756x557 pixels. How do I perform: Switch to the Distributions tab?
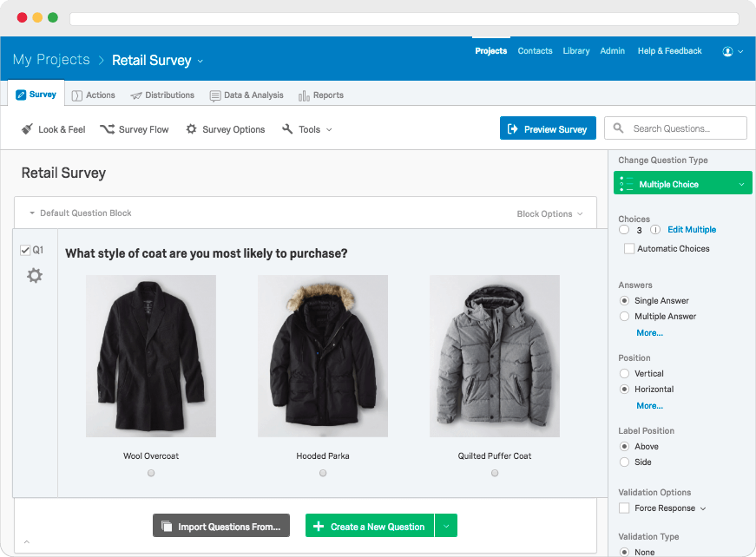[x=162, y=95]
